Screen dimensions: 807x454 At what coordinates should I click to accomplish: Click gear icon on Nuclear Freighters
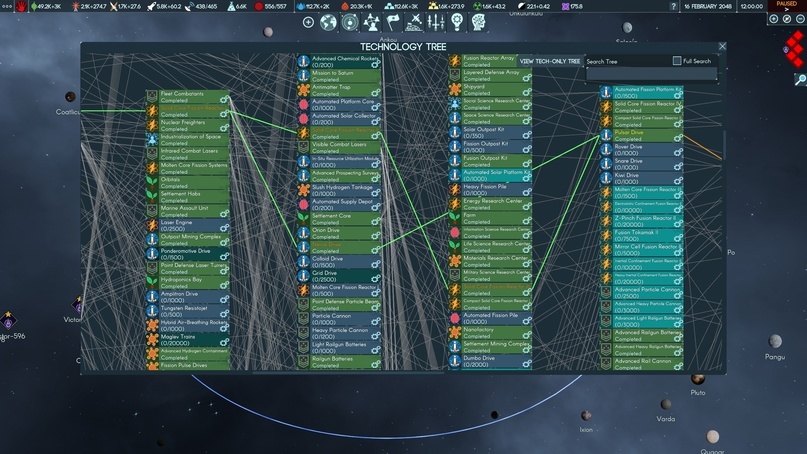click(x=224, y=128)
